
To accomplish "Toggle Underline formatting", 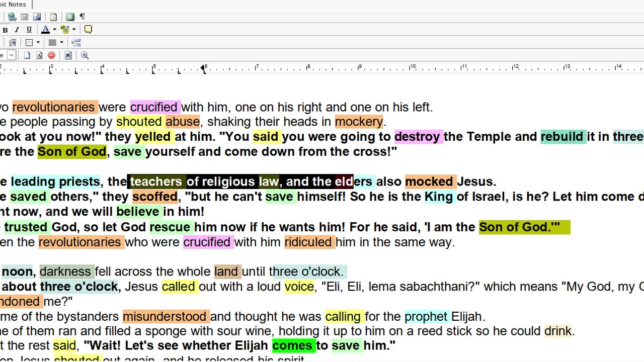I will [x=29, y=30].
